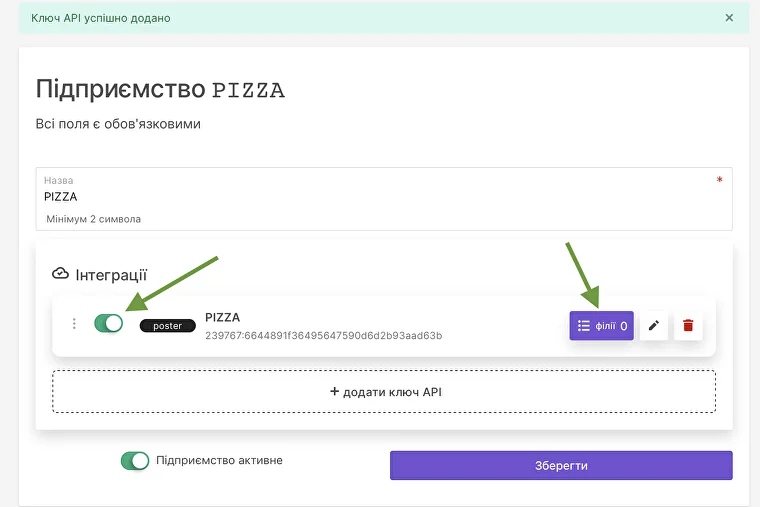Select the API key string under PIZZA
This screenshot has height=507, width=760.
click(323, 336)
